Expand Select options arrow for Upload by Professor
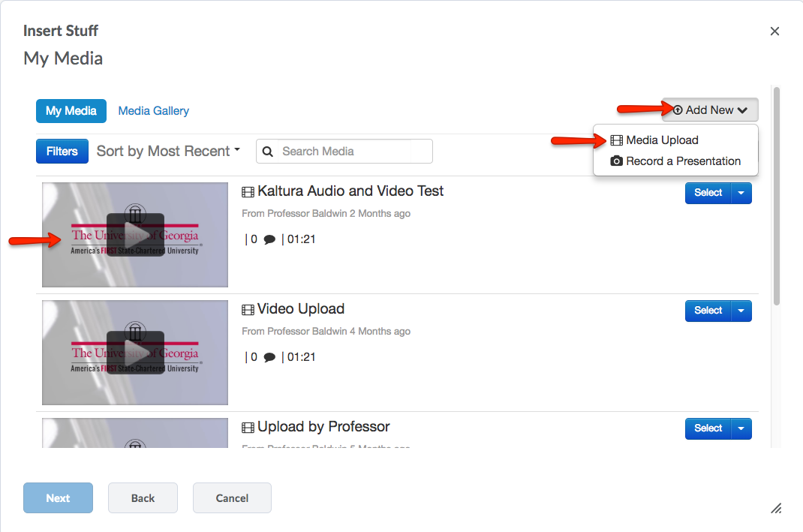Screen dimensions: 803x532 (x=741, y=428)
